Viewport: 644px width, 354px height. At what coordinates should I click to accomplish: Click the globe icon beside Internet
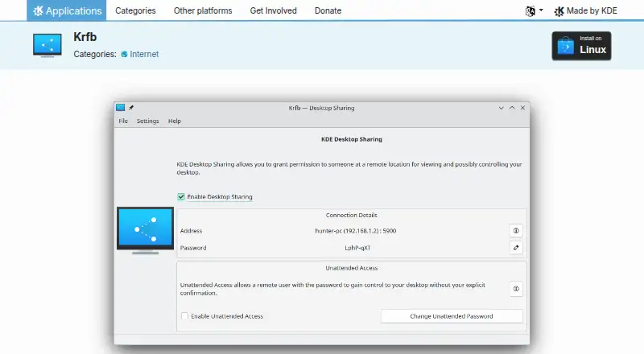tap(124, 54)
